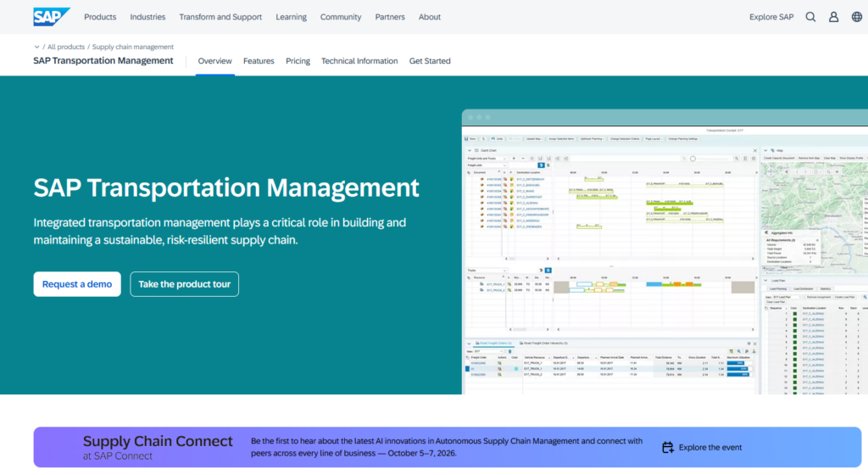Open the user account icon

click(x=833, y=17)
